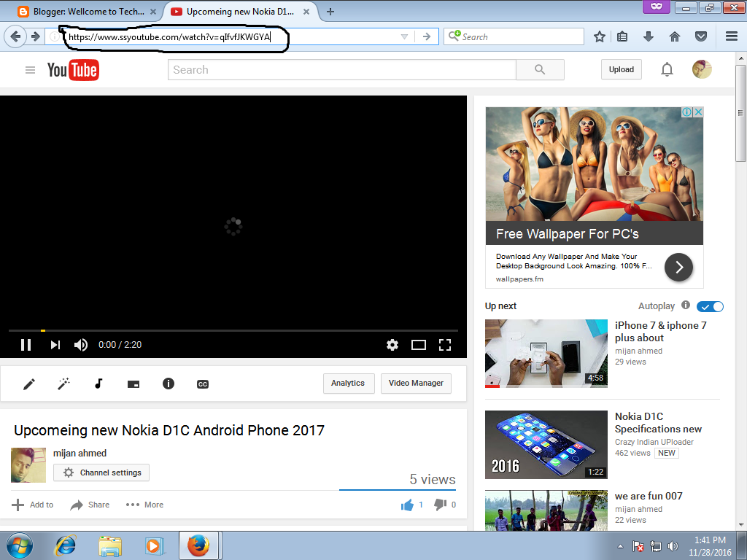The image size is (747, 560).
Task: Open the YouTube guide hamburger menu
Action: tap(30, 70)
